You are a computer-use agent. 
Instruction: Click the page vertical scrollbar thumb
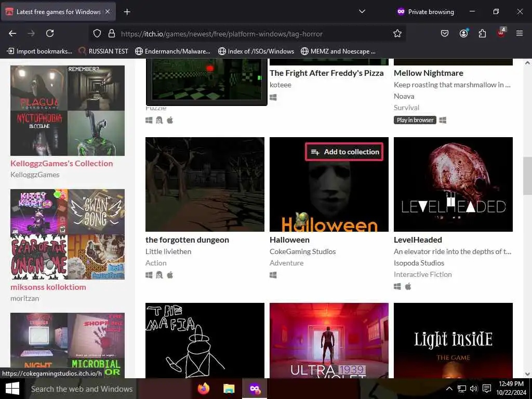pyautogui.click(x=527, y=177)
